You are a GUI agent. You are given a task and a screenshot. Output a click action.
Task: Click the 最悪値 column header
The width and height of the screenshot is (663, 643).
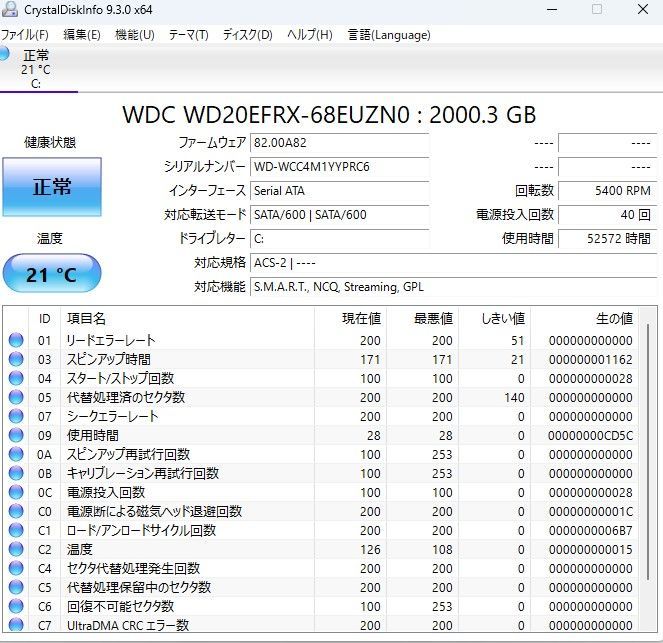[x=422, y=318]
